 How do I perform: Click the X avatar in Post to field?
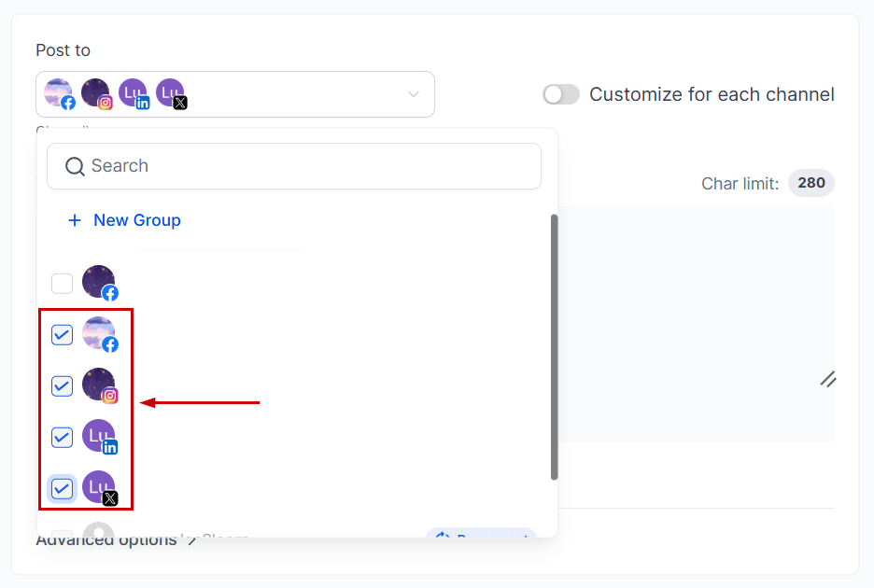tap(170, 93)
